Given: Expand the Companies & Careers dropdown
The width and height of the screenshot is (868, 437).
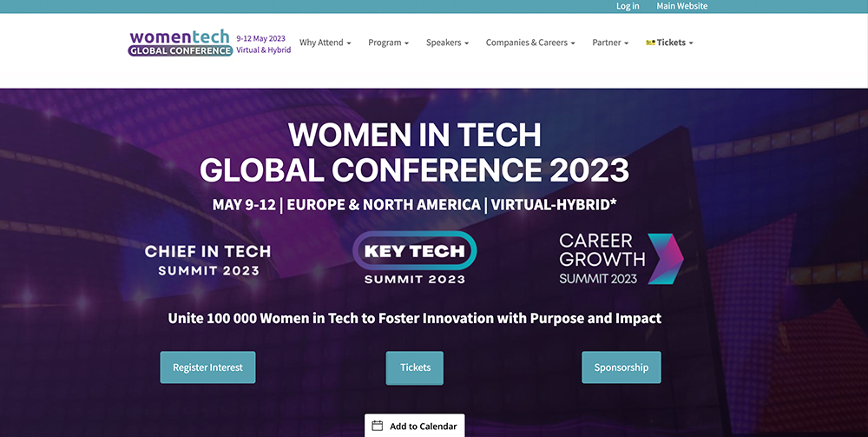Looking at the screenshot, I should 530,43.
